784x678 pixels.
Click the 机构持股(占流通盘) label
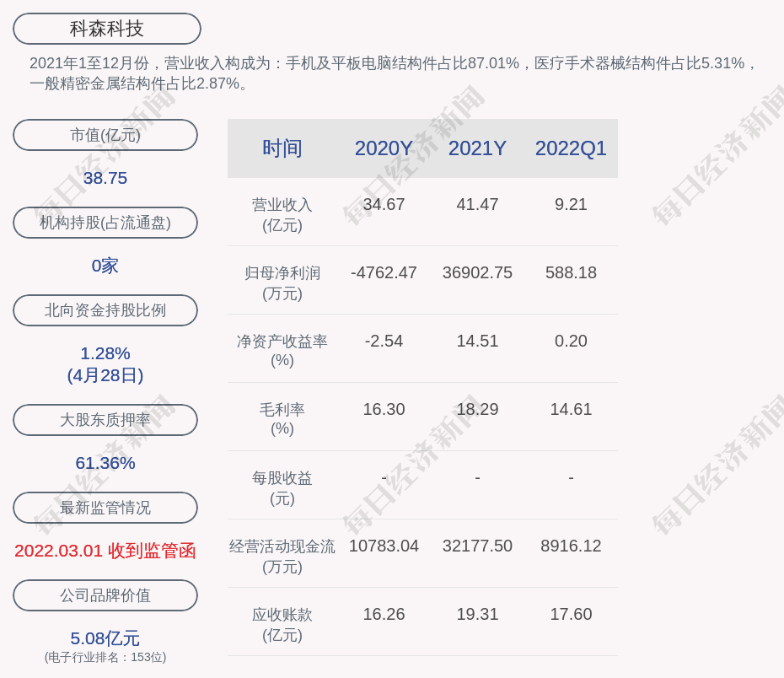coord(105,223)
